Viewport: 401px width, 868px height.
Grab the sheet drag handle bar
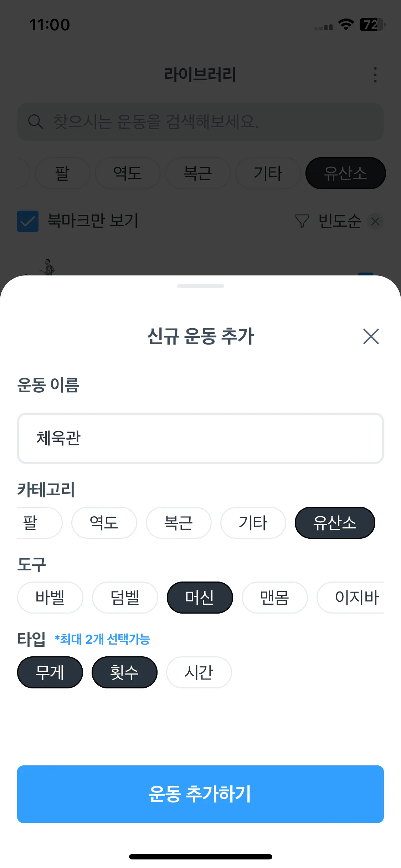click(x=200, y=286)
